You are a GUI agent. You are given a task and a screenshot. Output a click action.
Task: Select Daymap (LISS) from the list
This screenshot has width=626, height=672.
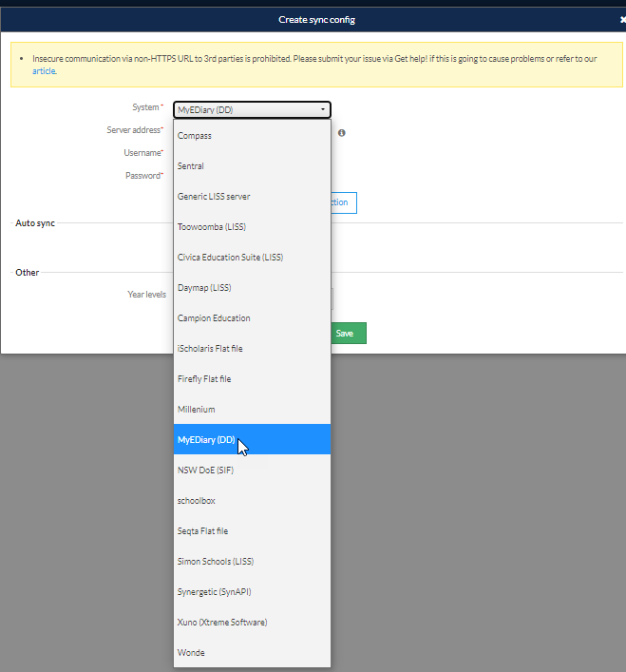(252, 288)
